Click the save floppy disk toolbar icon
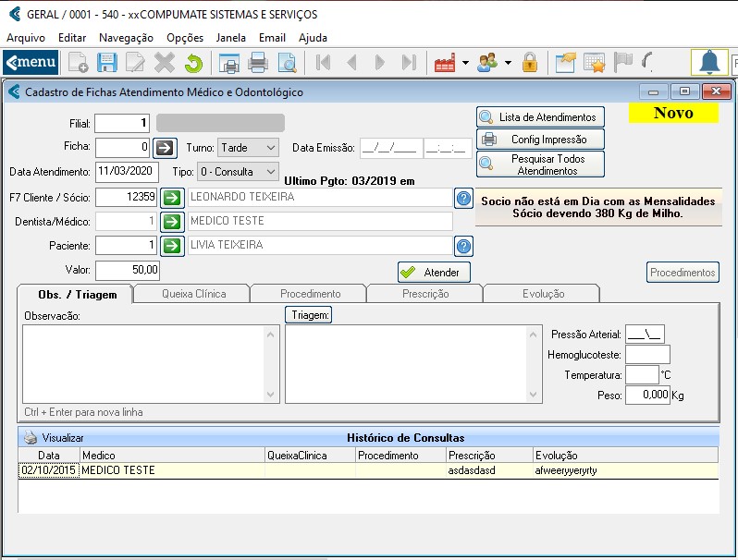This screenshot has width=738, height=560. 106,63
